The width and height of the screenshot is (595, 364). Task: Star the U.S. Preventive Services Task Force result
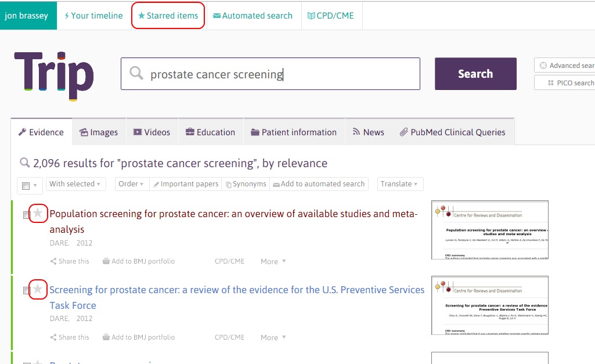click(x=38, y=289)
